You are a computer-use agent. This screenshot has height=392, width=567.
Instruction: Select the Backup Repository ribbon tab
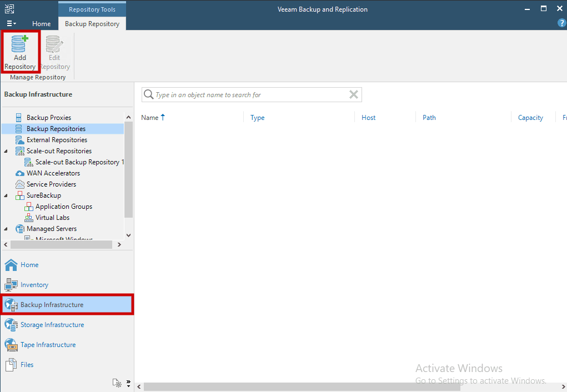(x=92, y=24)
